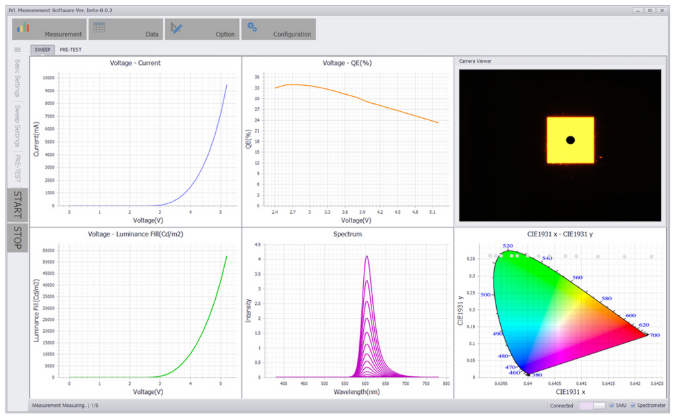Screen dimensions: 674x417
Task: Click the black spot in Camera Viewer
Action: click(x=570, y=140)
